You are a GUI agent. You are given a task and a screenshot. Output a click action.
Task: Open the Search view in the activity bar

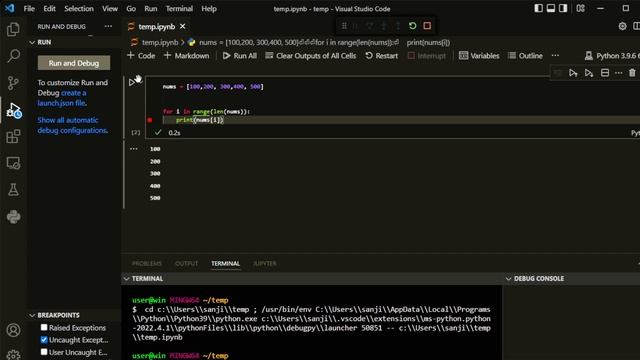pos(13,56)
